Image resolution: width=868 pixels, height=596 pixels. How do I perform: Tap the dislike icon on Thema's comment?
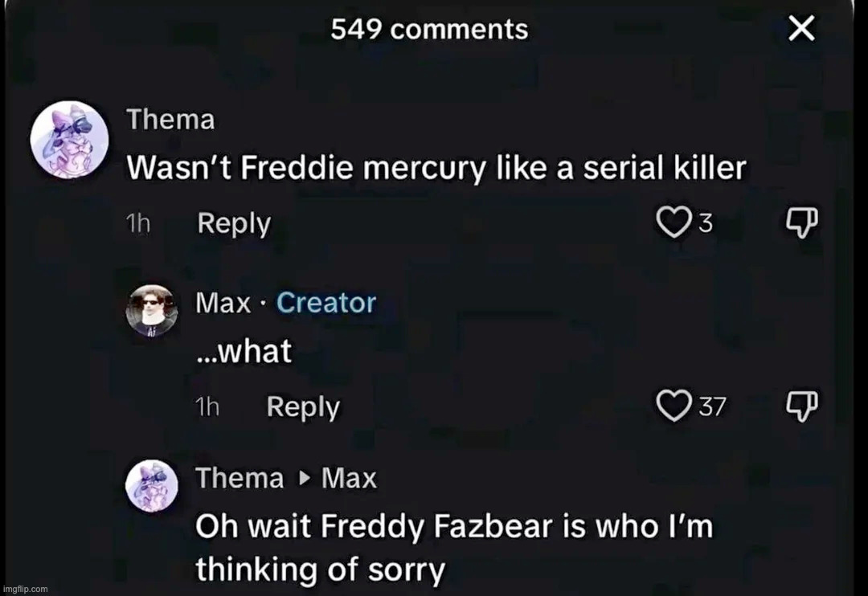point(800,222)
